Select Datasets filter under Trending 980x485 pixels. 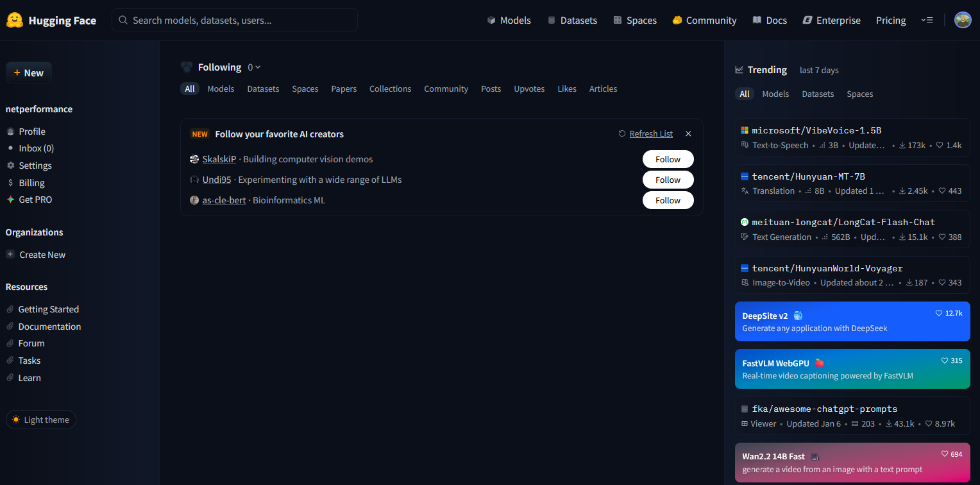pyautogui.click(x=818, y=94)
